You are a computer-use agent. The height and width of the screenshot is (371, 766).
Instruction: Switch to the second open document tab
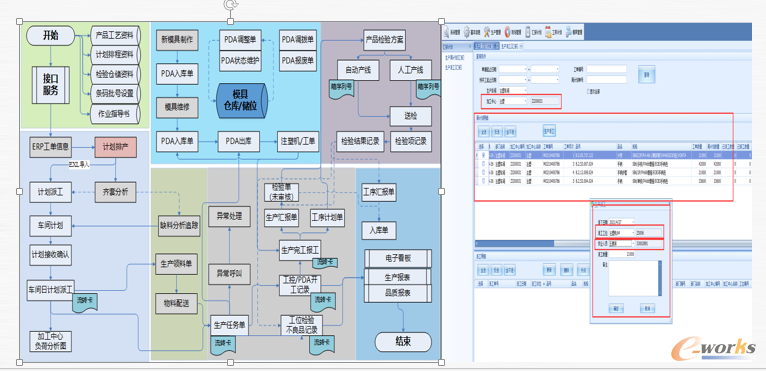coord(511,46)
